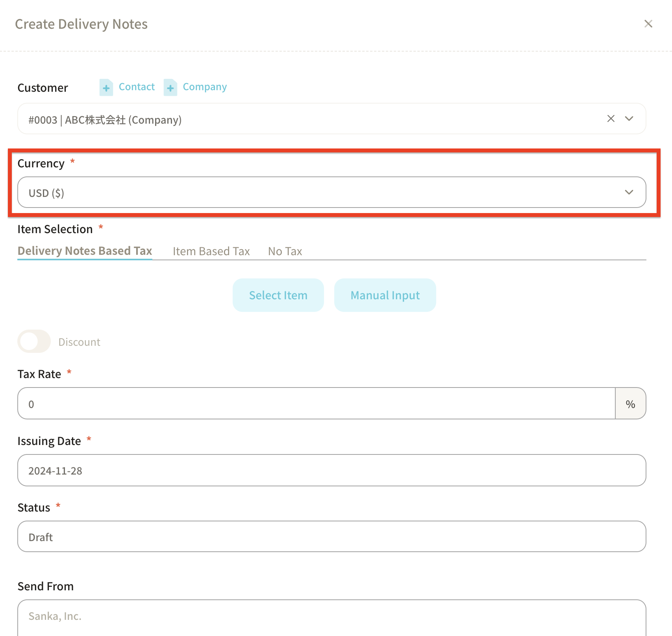Click the Contact link text
672x636 pixels.
137,87
